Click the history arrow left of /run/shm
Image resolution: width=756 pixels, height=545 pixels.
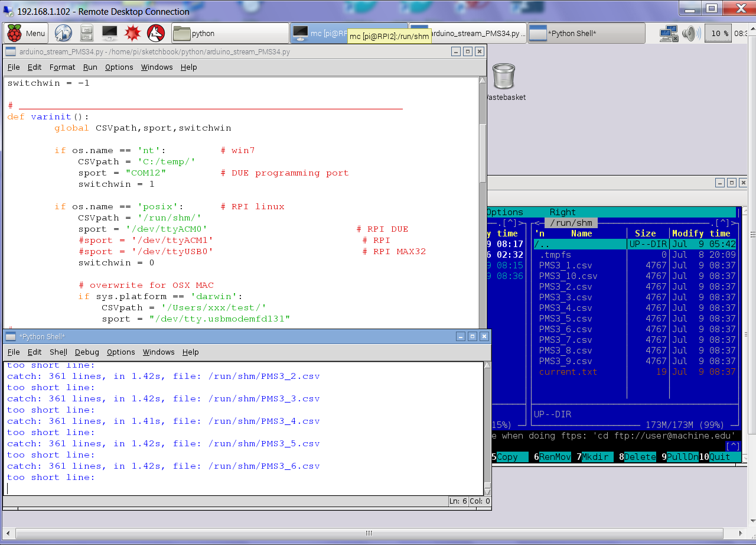[537, 223]
